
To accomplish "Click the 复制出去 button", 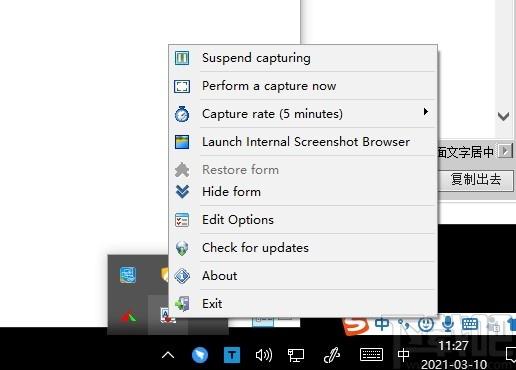I will click(476, 180).
